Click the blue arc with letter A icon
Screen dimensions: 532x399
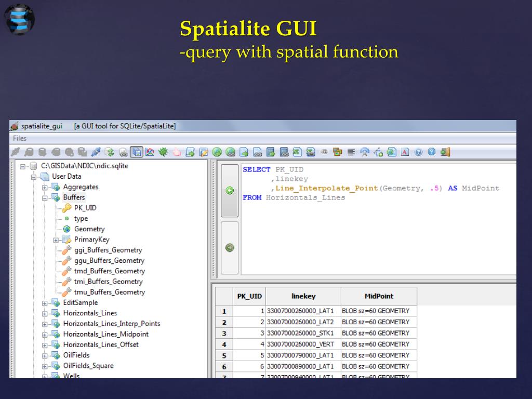(365, 152)
